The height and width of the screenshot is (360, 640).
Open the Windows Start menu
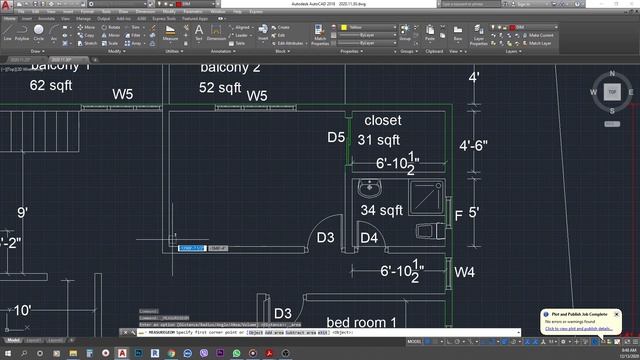pyautogui.click(x=7, y=353)
